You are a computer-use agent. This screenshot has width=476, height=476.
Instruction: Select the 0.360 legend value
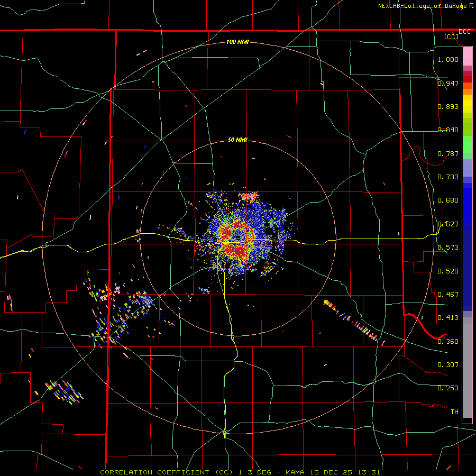(x=448, y=342)
